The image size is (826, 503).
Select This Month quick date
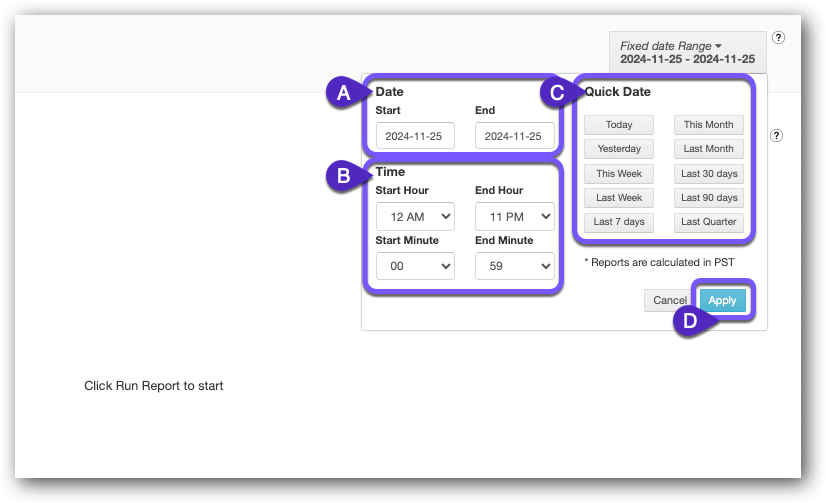(708, 125)
